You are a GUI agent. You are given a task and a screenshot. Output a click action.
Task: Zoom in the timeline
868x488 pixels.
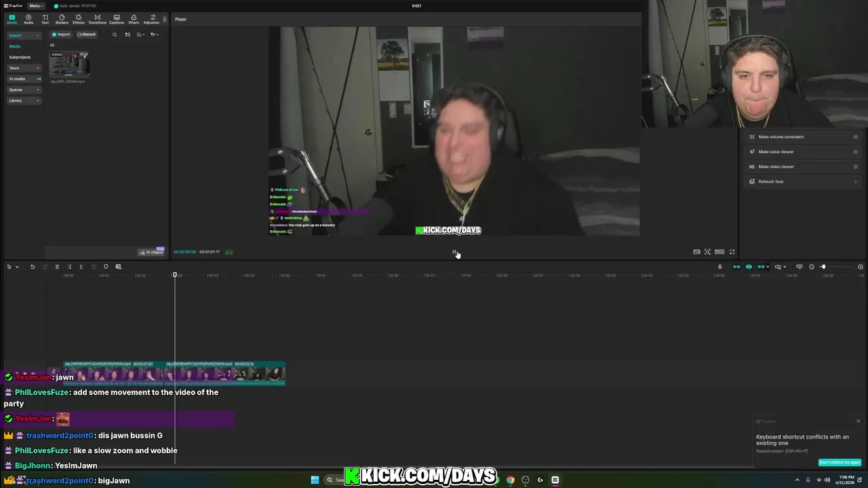[861, 267]
